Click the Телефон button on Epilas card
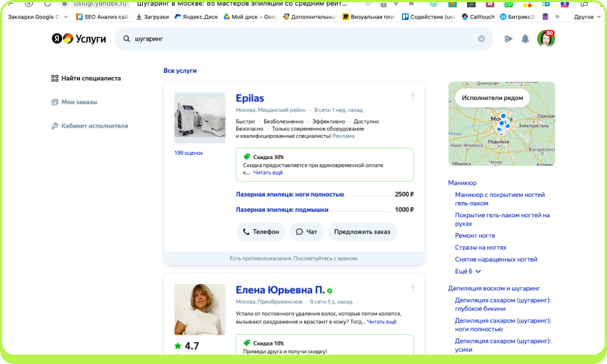This screenshot has width=607, height=364. pos(261,232)
